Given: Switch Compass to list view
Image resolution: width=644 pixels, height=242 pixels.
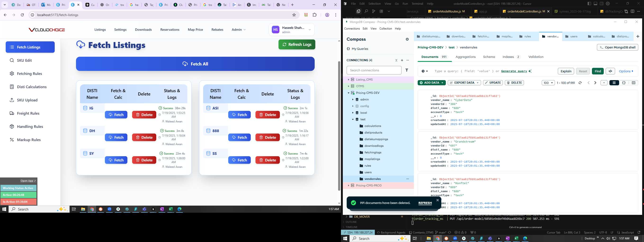Looking at the screenshot, I should pos(614,83).
